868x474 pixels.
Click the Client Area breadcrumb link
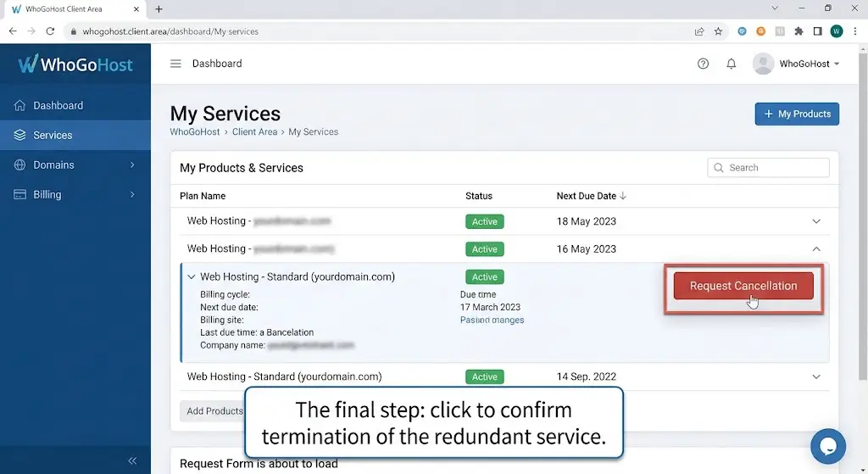point(254,131)
